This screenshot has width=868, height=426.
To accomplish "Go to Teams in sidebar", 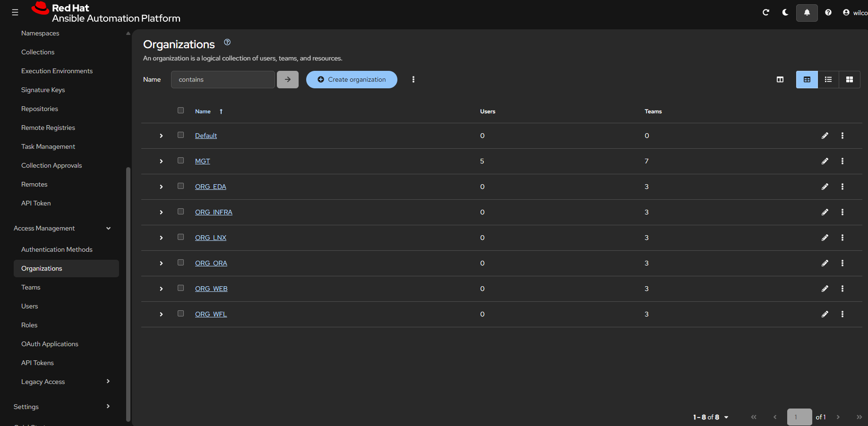I will (x=31, y=287).
